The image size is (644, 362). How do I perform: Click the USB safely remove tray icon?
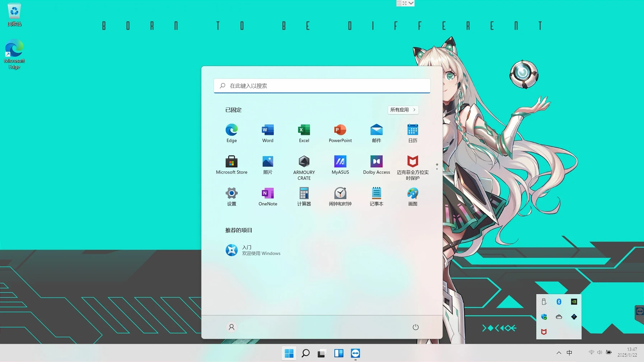point(544,302)
